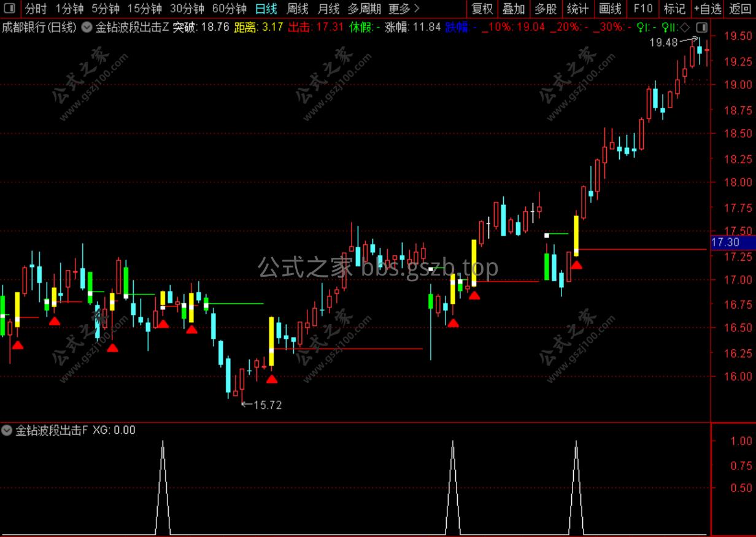
Task: Click the diamond icon in indicator bar
Action: pos(685,28)
